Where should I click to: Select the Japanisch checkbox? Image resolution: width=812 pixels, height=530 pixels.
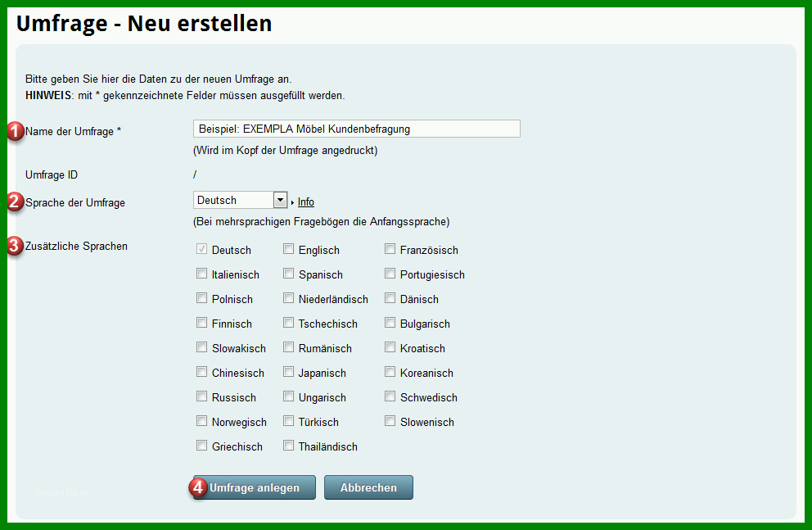pos(288,372)
